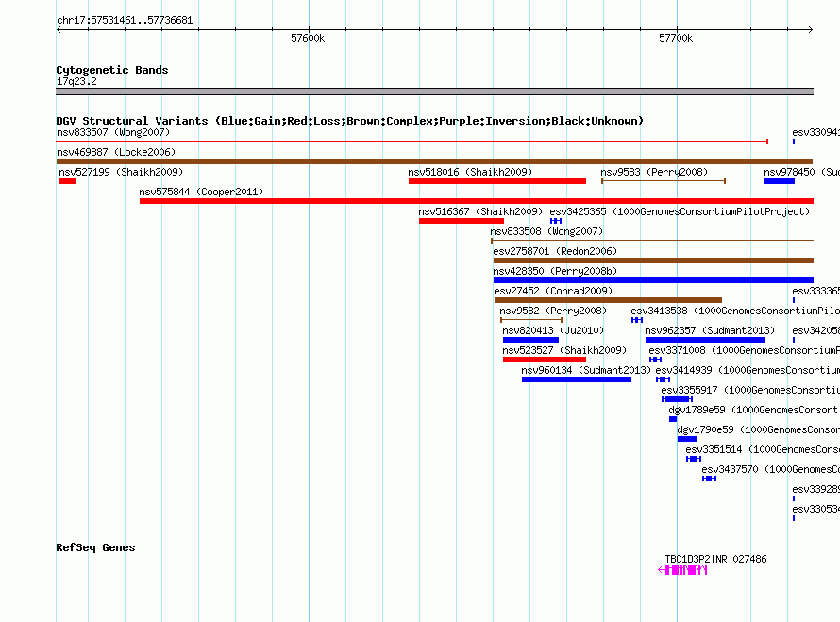Screen dimensions: 840x622
Task: Select the nsv527199 red loss variant bar
Action: [67, 181]
